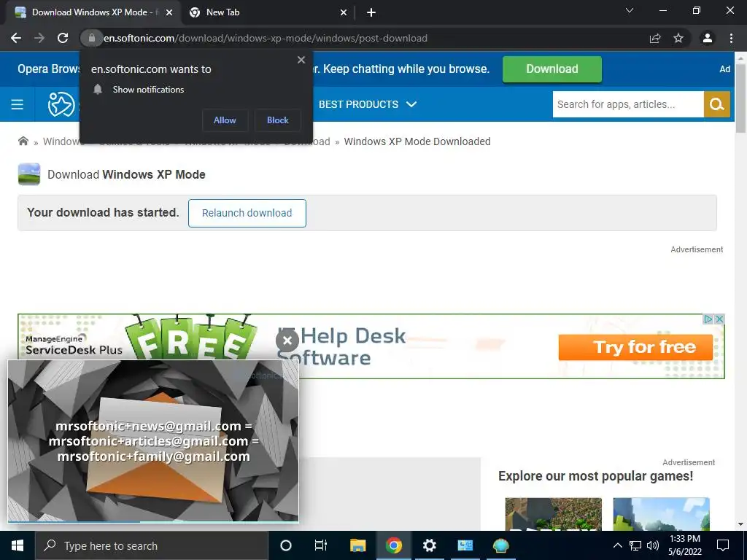The height and width of the screenshot is (560, 747).
Task: Open the blue window app on taskbar
Action: point(465,545)
